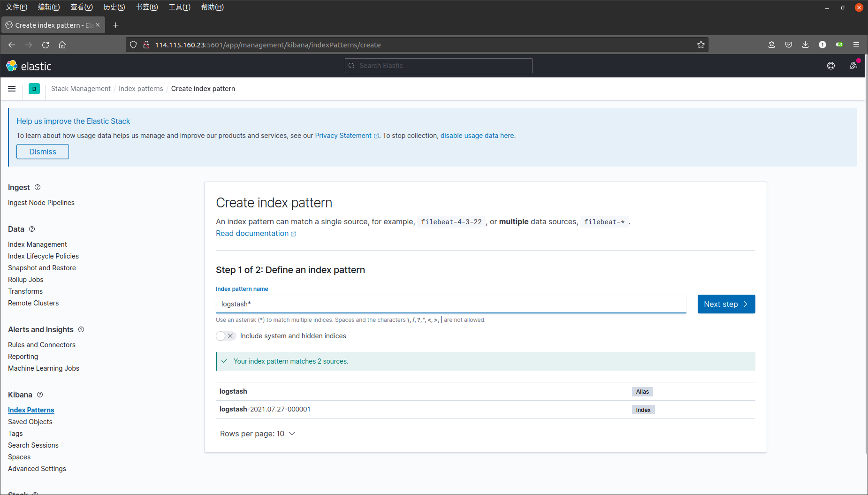The width and height of the screenshot is (868, 495).
Task: Open the account circle toolbar icon
Action: pos(822,45)
